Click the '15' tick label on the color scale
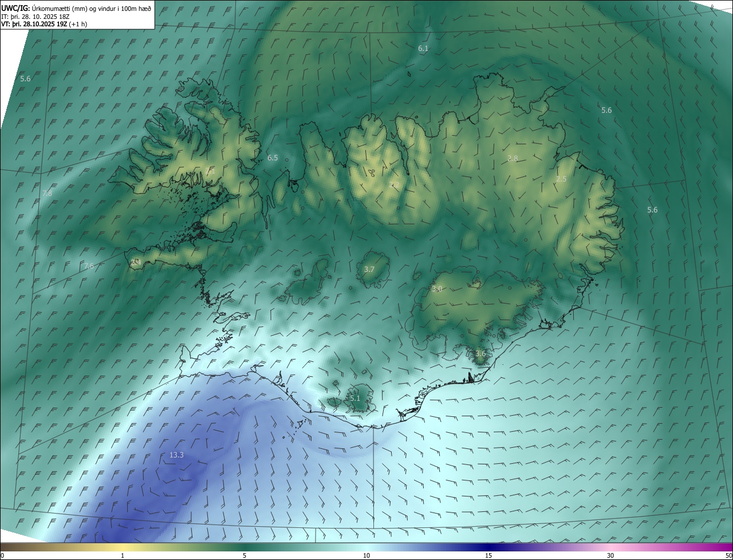733x560 pixels. tap(488, 555)
